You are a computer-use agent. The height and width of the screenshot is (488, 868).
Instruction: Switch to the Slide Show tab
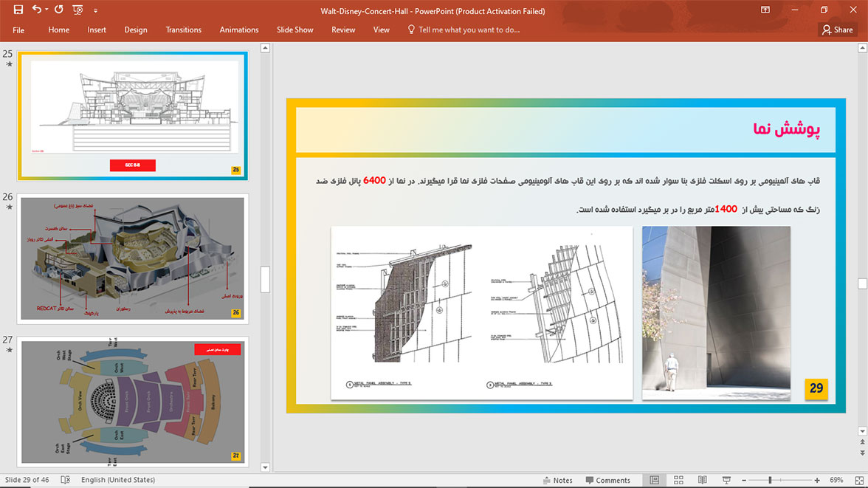[x=295, y=30]
